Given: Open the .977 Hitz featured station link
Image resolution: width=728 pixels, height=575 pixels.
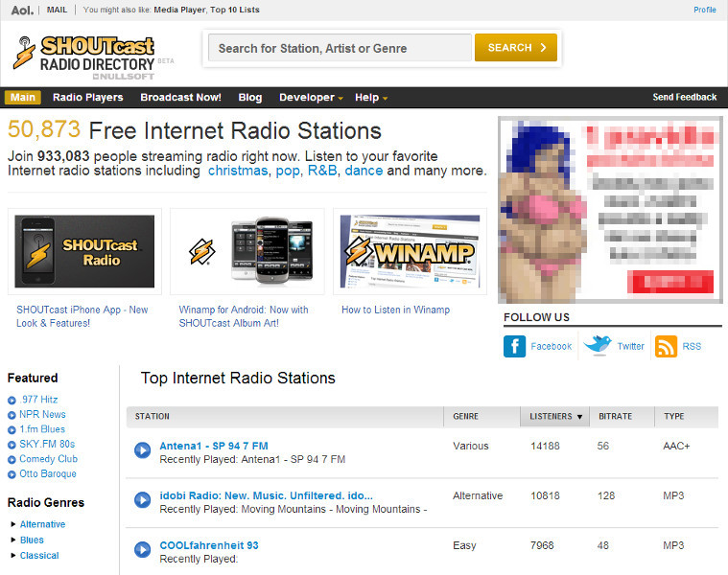Looking at the screenshot, I should [38, 400].
